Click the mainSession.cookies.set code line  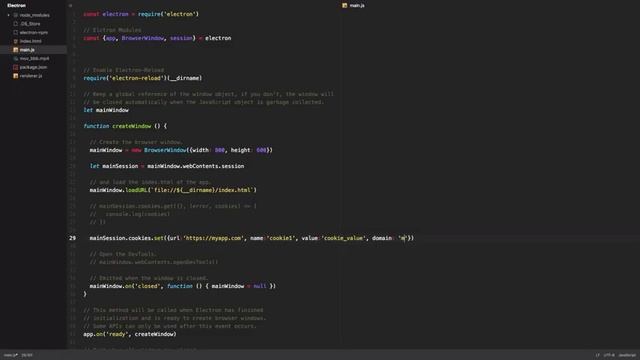coord(251,238)
